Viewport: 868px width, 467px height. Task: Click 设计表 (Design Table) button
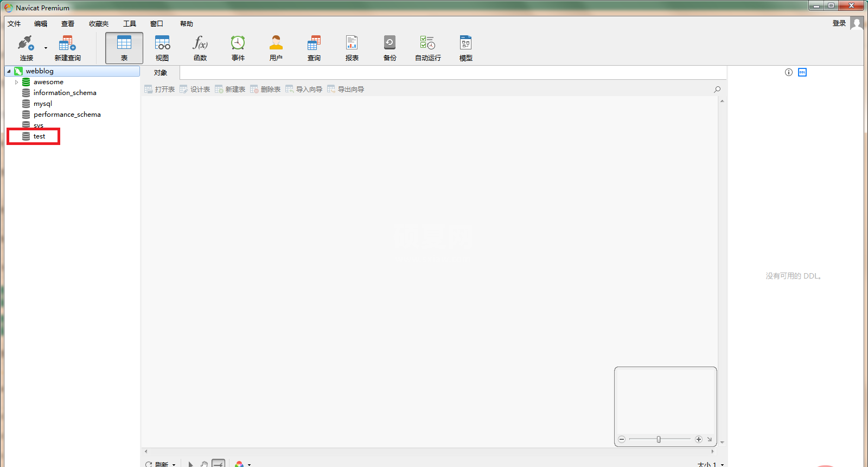pyautogui.click(x=195, y=90)
